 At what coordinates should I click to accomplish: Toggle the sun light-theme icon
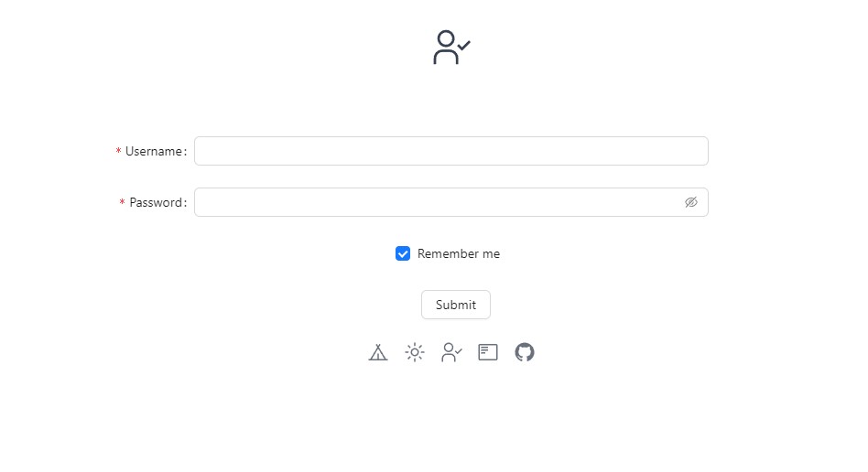[x=415, y=352]
